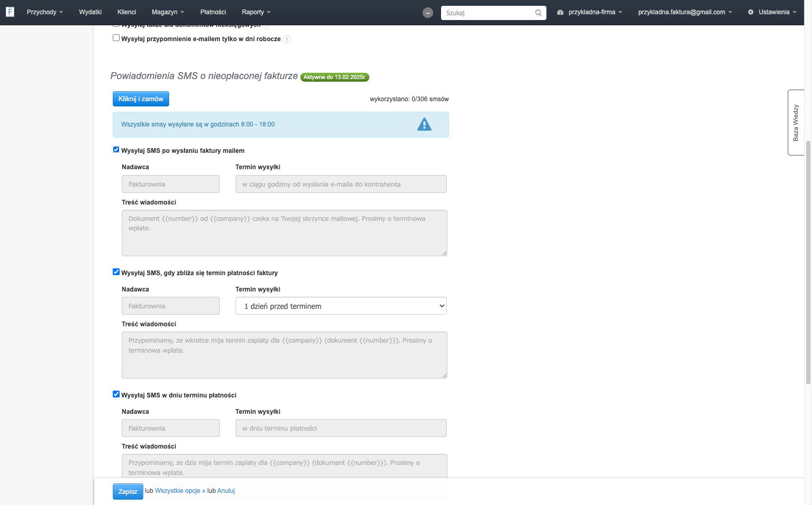812x505 pixels.
Task: Click the Anuluj link
Action: pos(226,491)
